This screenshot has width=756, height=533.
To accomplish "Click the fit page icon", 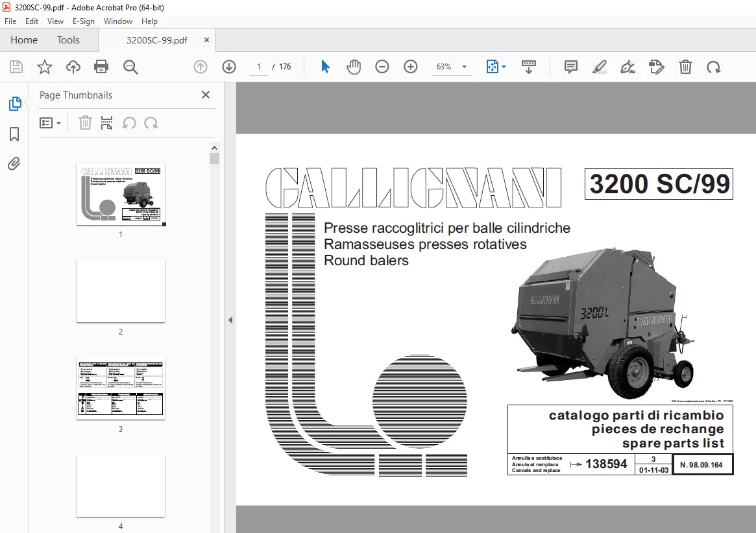I will tap(493, 67).
